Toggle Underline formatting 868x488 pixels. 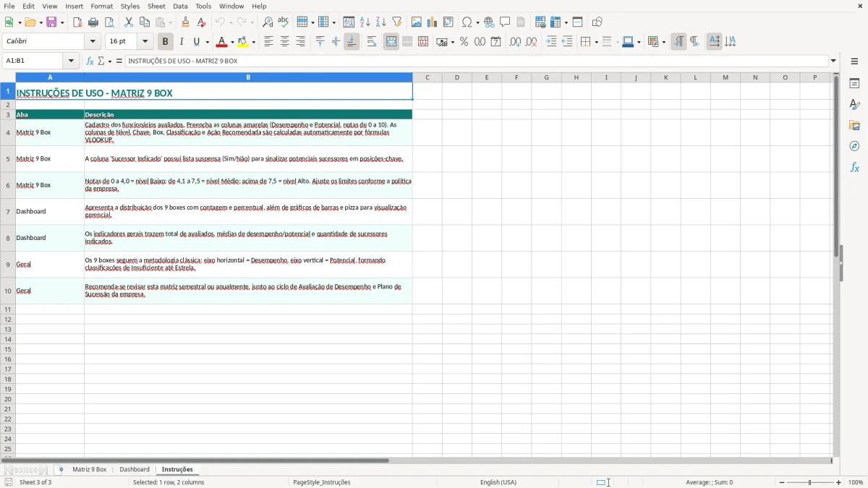(x=196, y=42)
